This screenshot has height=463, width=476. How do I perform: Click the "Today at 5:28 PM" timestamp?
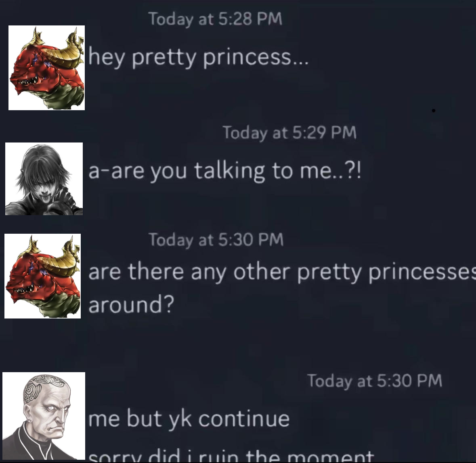[x=215, y=19]
